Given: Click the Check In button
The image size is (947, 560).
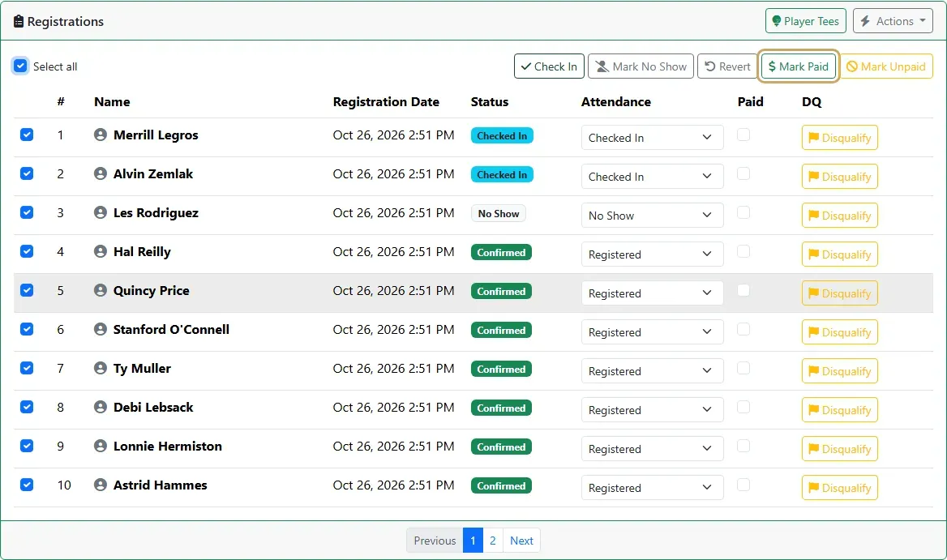Looking at the screenshot, I should 549,66.
